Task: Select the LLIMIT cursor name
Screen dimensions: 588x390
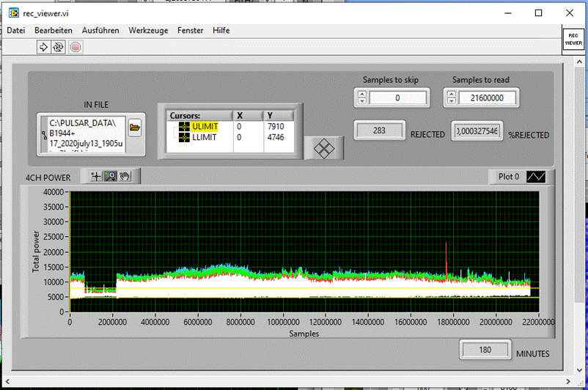Action: coord(205,138)
